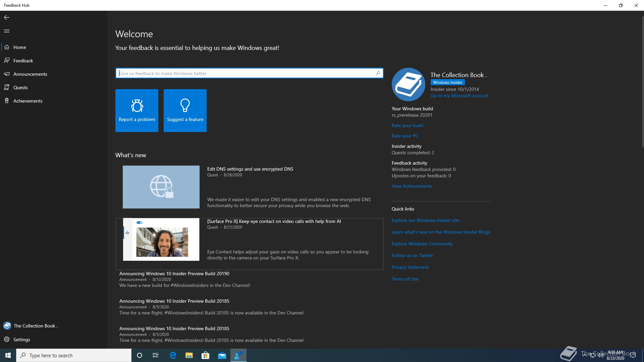Open Surface Pro X eye contact quest
Image resolution: width=644 pixels, height=362 pixels.
pos(274,221)
